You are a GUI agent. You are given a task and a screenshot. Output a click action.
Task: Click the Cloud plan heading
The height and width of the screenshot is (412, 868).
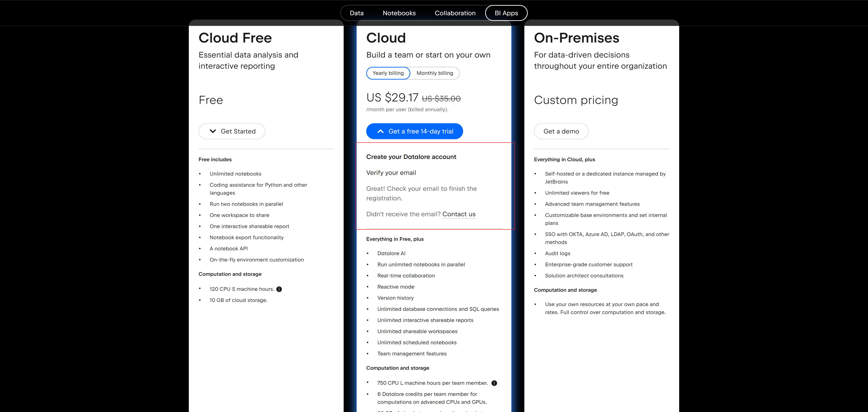coord(386,38)
